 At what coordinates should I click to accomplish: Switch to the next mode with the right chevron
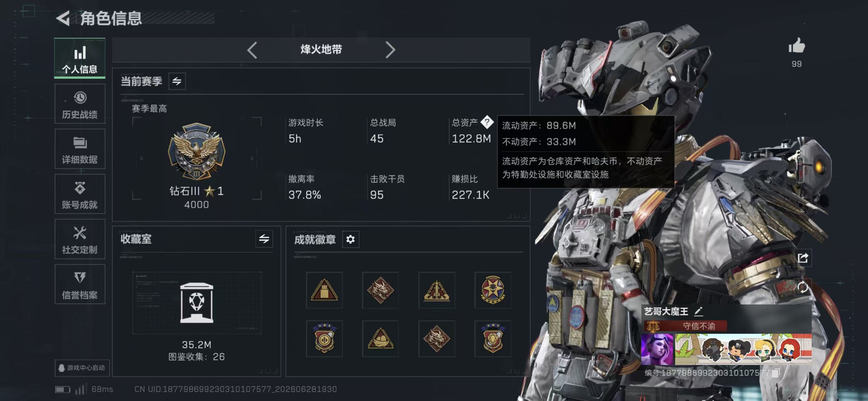(x=390, y=50)
